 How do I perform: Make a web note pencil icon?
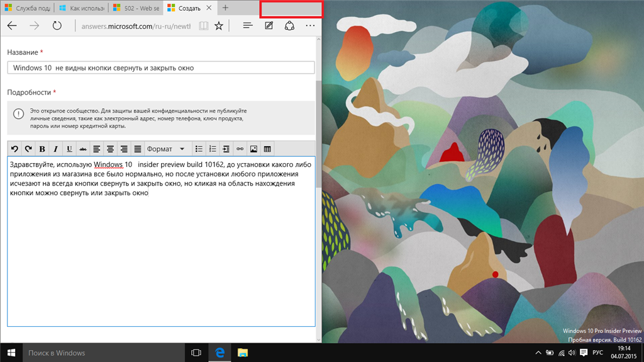click(269, 26)
